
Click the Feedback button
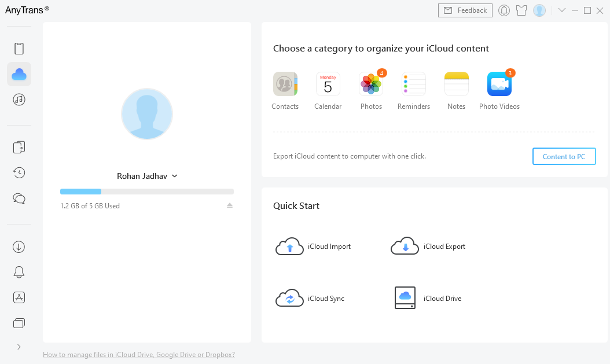[465, 10]
